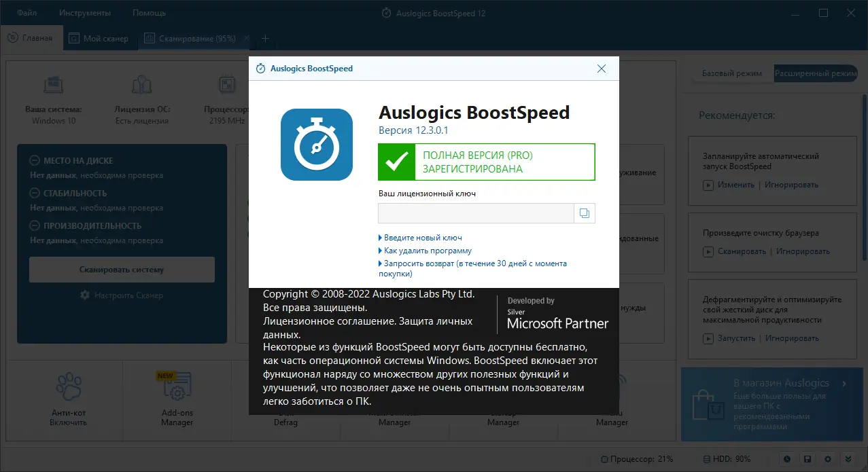Click the 'Рекомендуется:' heading
The image size is (868, 472).
click(737, 115)
